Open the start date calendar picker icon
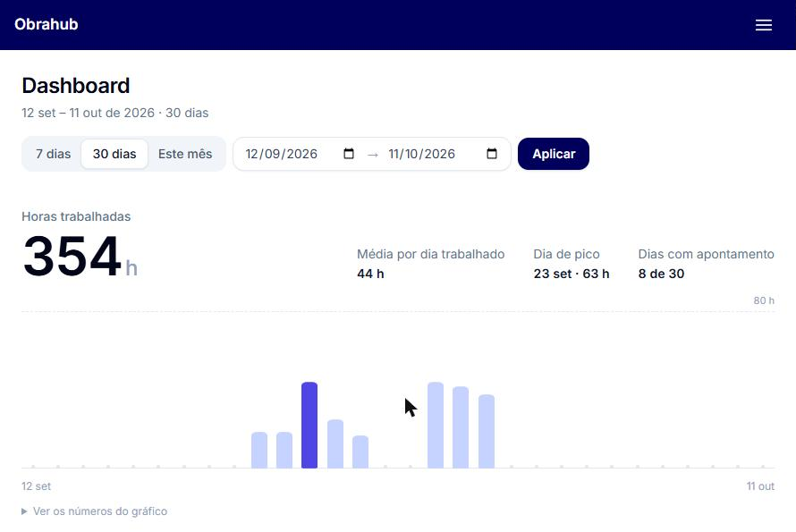Screen dimensions: 796x532 pos(349,153)
